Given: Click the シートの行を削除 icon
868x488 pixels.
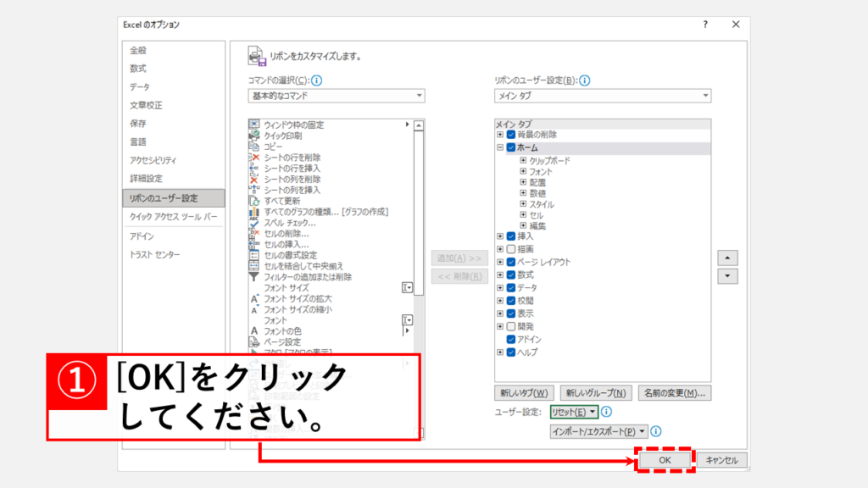Looking at the screenshot, I should [x=254, y=158].
